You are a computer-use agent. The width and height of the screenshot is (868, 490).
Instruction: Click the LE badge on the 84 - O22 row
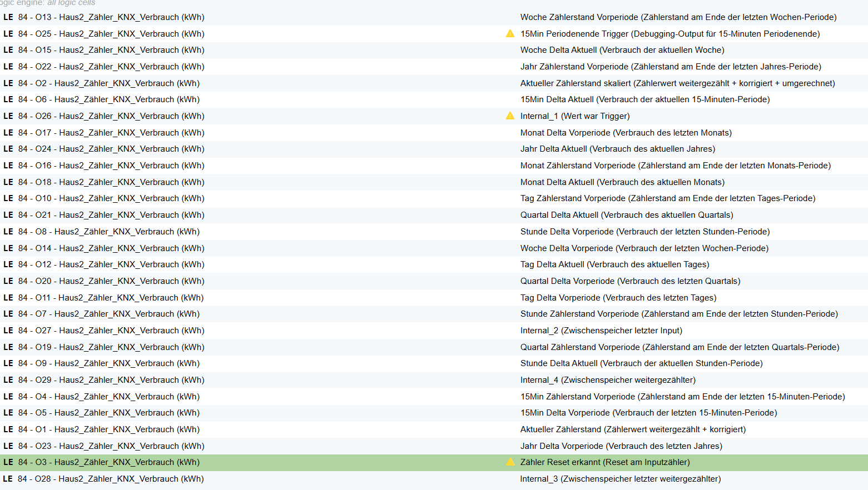(8, 67)
